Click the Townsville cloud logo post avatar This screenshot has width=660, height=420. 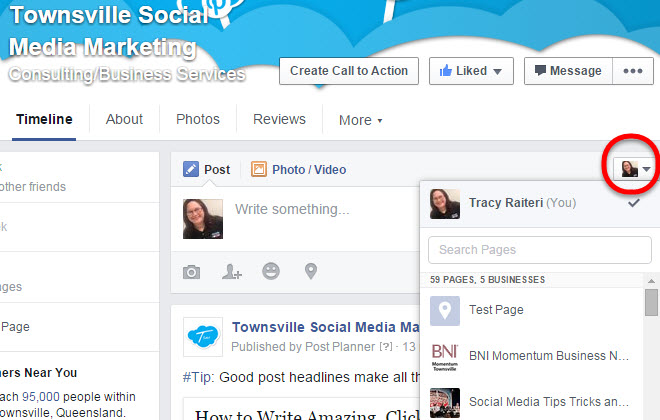203,337
